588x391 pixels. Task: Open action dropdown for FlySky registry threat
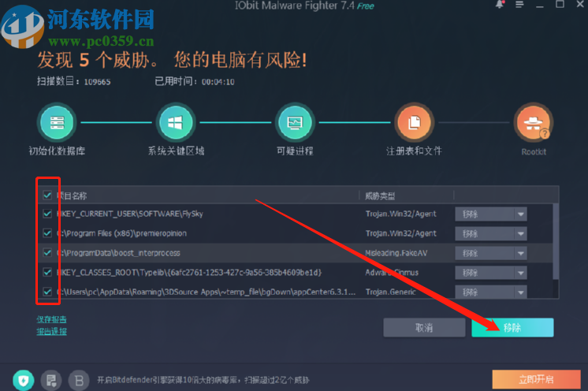(520, 214)
